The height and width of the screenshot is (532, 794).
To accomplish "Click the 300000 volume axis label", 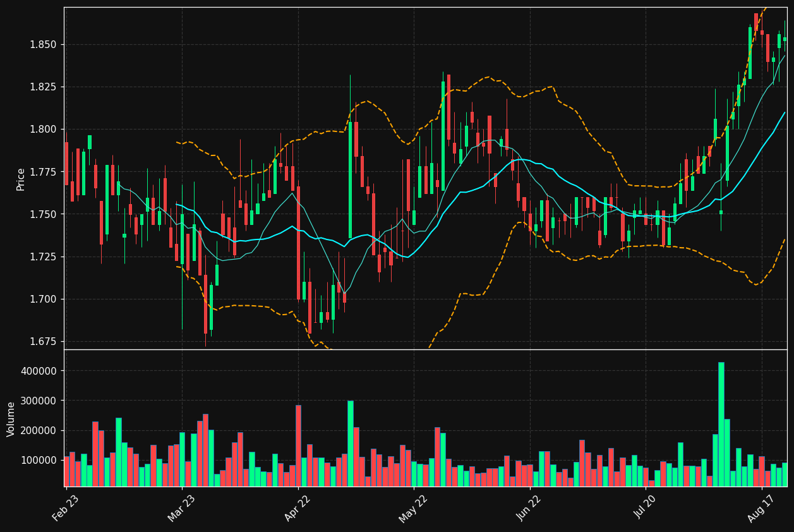I will point(39,401).
